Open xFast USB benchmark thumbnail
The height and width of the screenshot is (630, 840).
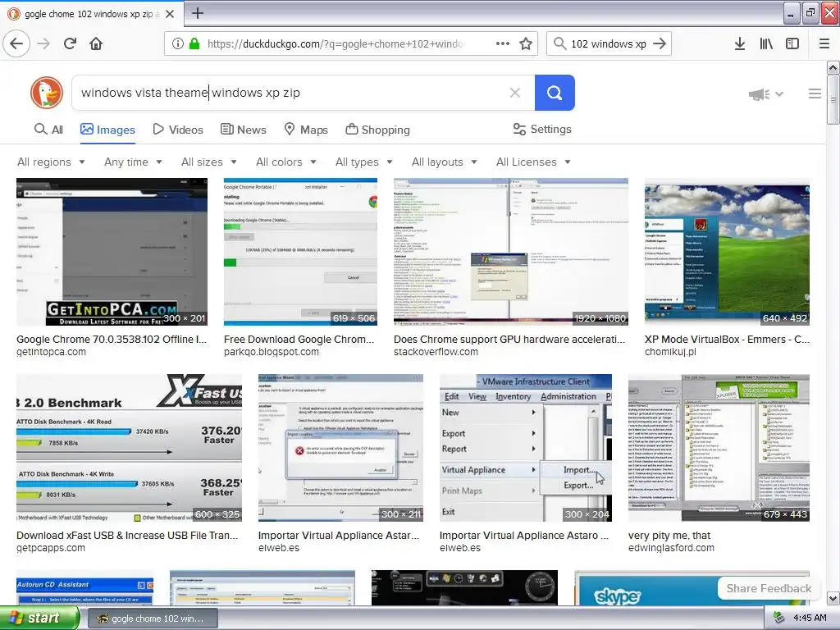[x=129, y=448]
